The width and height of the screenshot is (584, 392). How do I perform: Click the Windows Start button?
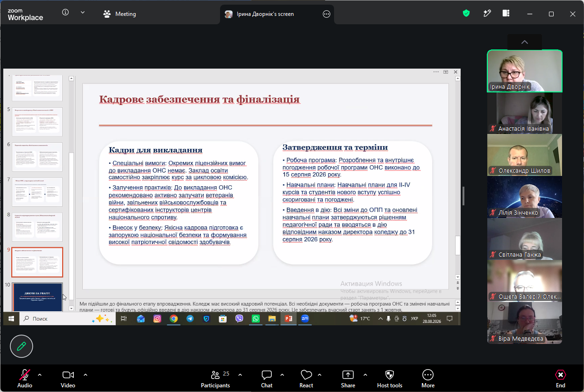click(x=11, y=318)
